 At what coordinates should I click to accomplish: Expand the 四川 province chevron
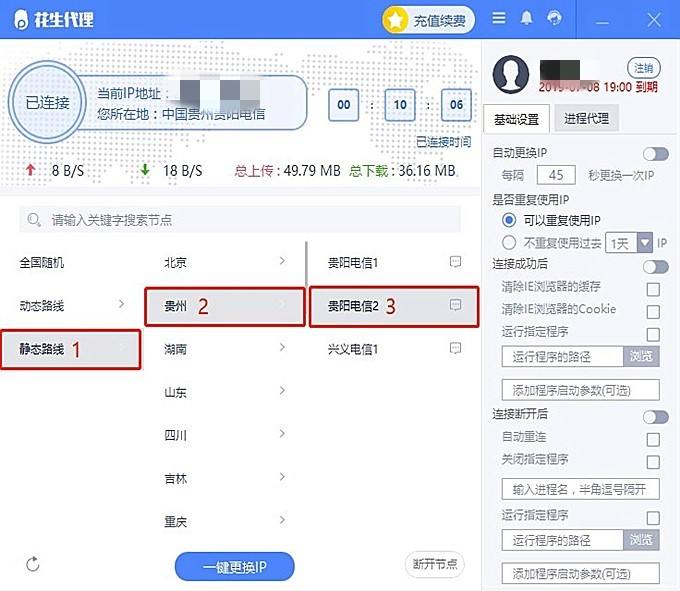[282, 433]
